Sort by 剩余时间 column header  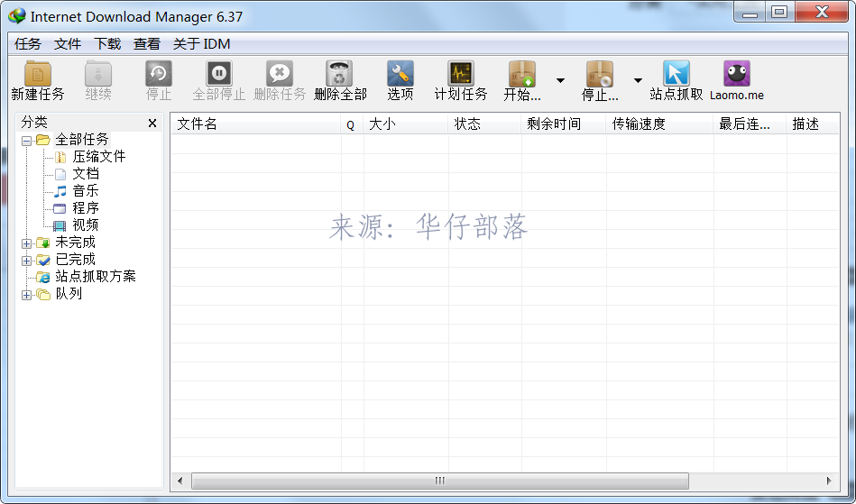coord(564,124)
